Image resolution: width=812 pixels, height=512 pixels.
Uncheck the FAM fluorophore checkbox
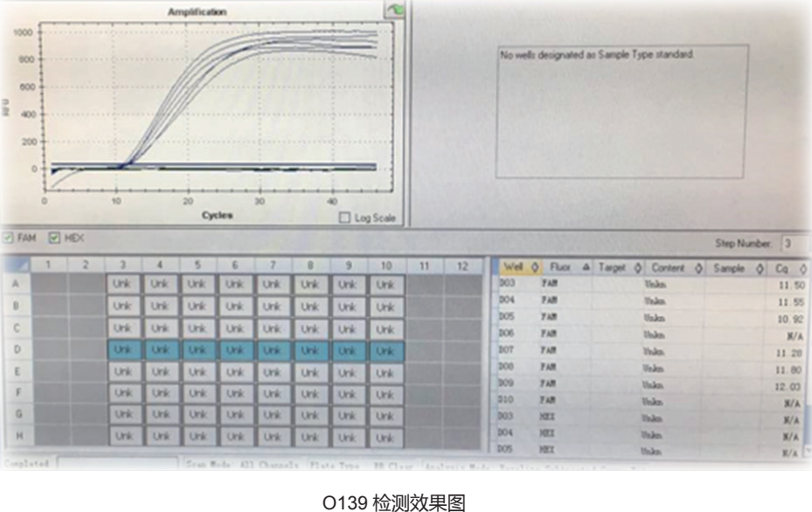[x=8, y=238]
